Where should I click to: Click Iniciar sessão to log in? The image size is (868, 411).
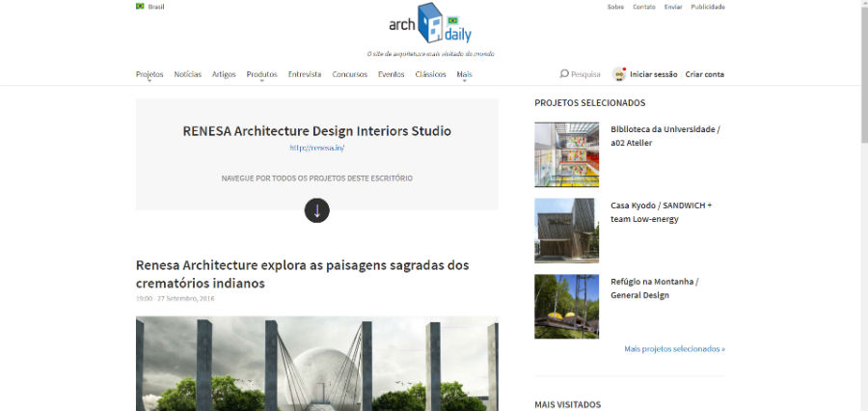tap(653, 74)
